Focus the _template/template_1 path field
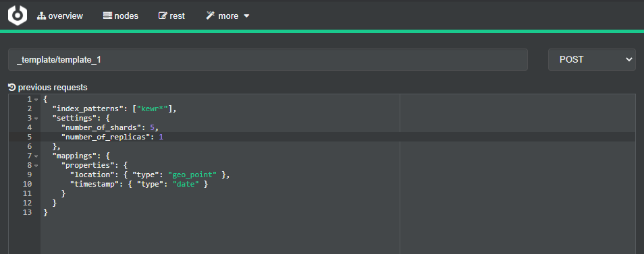Viewport: 644px width, 254px height. pyautogui.click(x=268, y=60)
